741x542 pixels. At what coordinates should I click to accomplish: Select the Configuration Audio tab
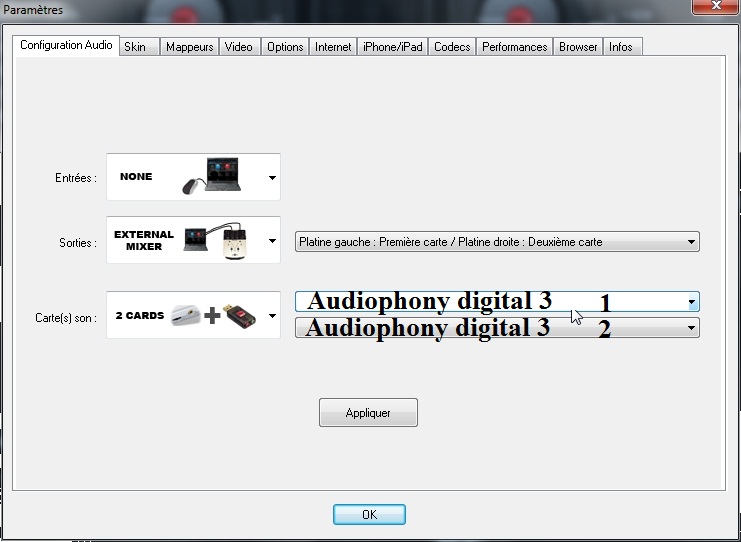pyautogui.click(x=66, y=45)
